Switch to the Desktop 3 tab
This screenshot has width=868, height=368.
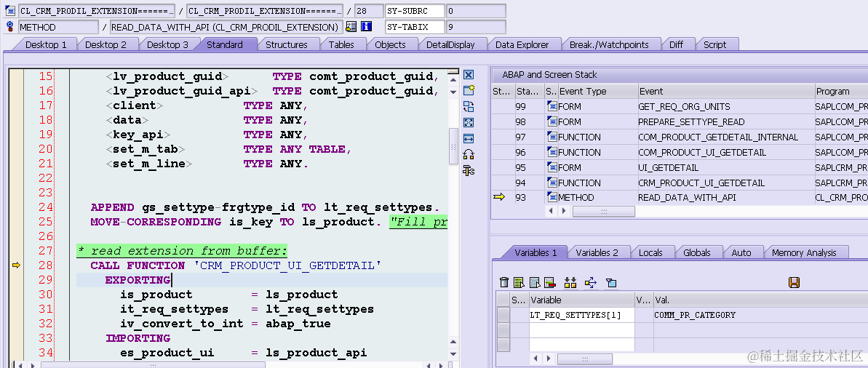(x=168, y=45)
